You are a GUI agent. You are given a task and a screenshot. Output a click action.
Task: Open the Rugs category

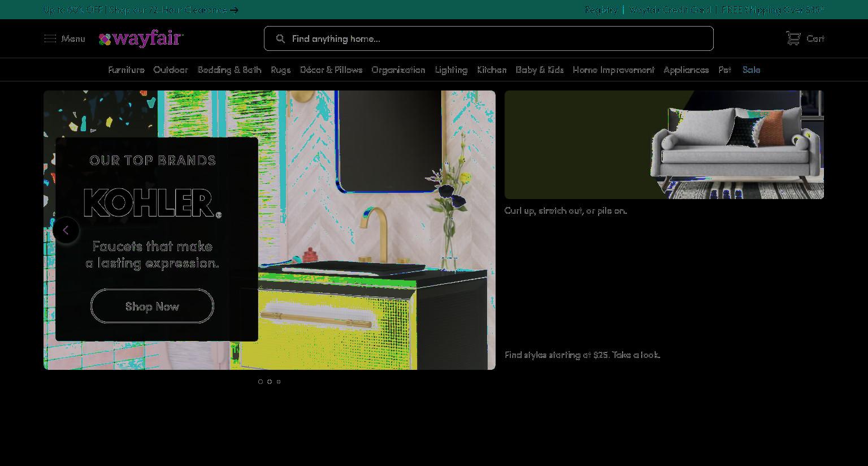tap(281, 70)
